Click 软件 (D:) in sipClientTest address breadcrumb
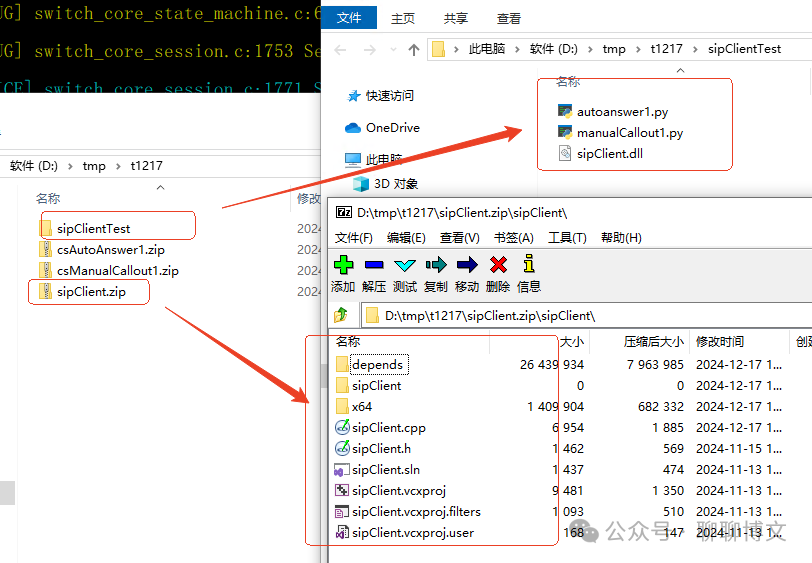The image size is (812, 563). 553,49
